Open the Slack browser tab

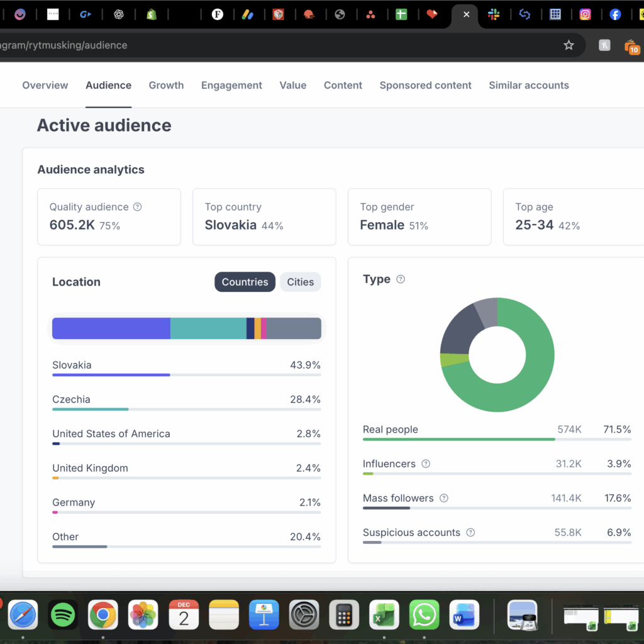coord(494,14)
